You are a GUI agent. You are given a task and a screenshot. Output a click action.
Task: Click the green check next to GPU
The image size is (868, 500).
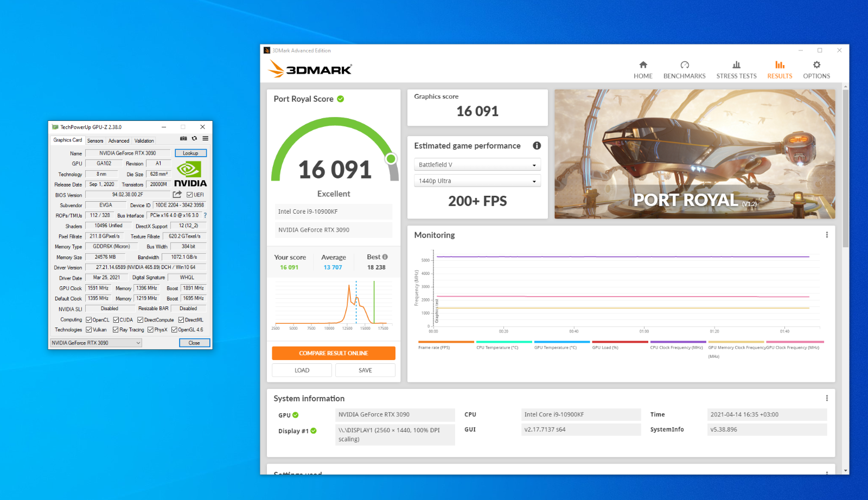[296, 415]
